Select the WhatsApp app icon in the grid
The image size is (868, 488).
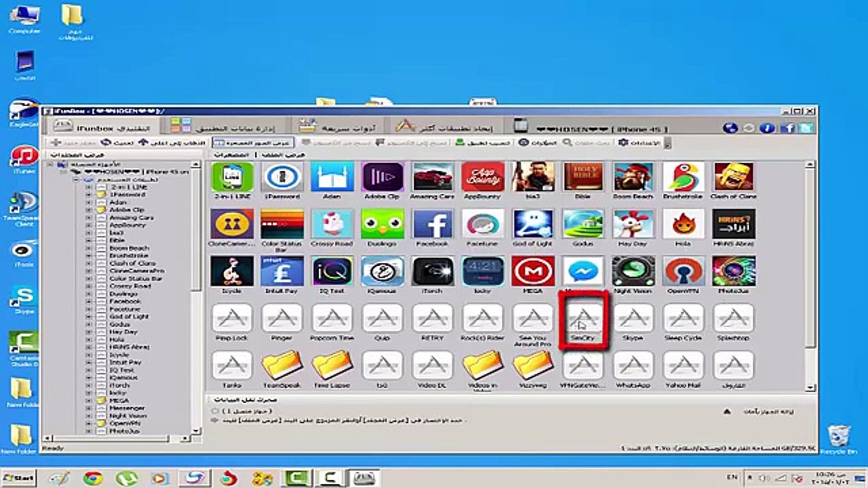pos(633,366)
